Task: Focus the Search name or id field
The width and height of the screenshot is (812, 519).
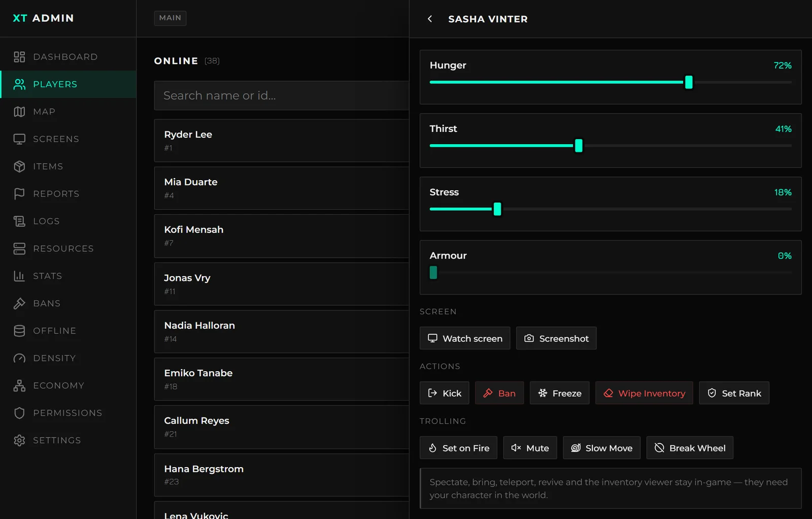Action: click(282, 95)
